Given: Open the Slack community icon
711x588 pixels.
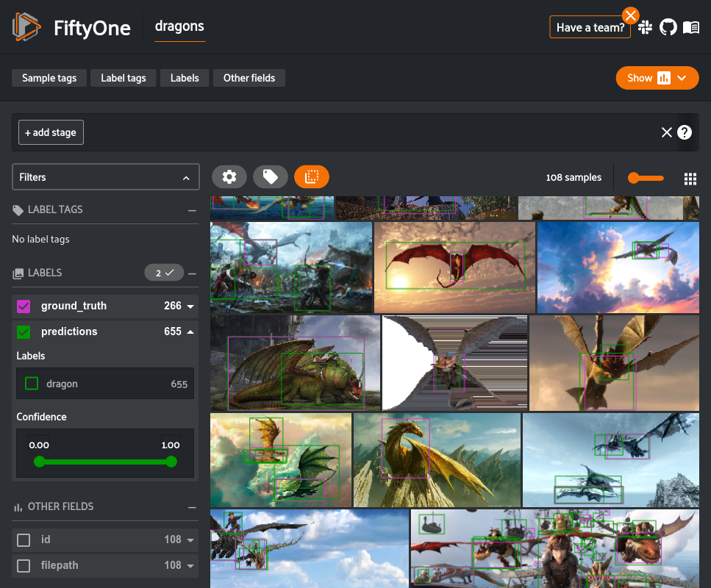Looking at the screenshot, I should [645, 28].
